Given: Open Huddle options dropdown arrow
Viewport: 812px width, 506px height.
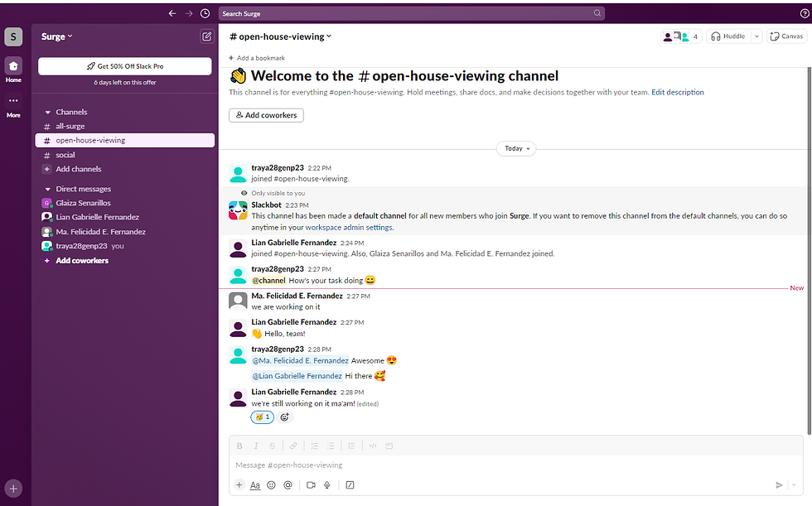Looking at the screenshot, I should pyautogui.click(x=756, y=36).
